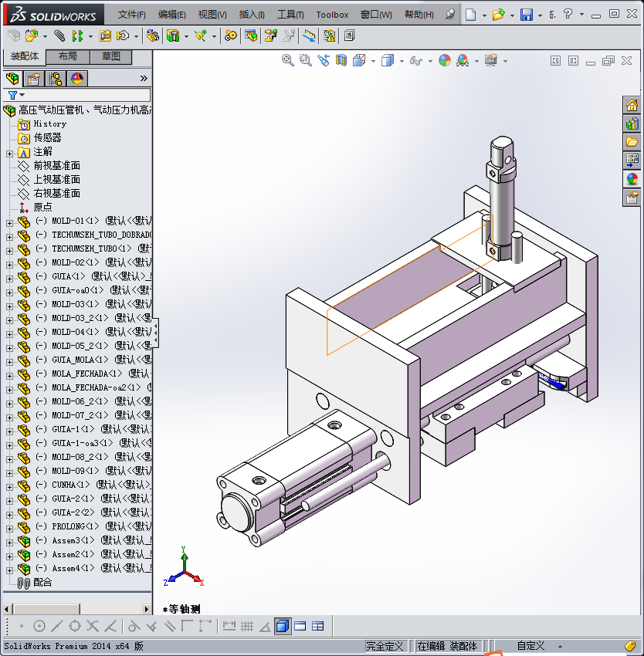Open the Zoom to Fit tool
The image size is (644, 656).
click(287, 60)
